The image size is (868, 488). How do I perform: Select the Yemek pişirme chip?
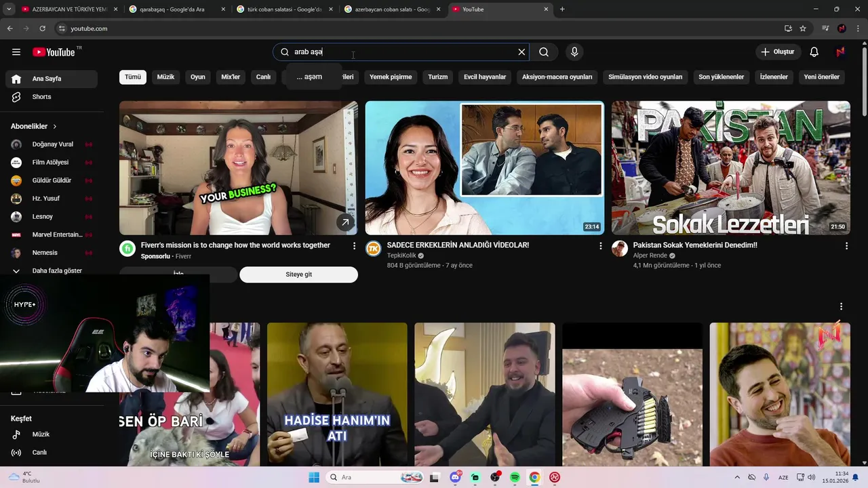click(x=391, y=77)
